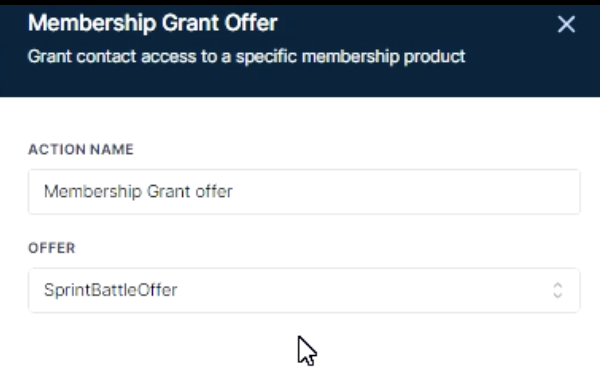Screen dimensions: 600x382
Task: Open the Offer dropdown showing SprintBattleOffer
Action: [304, 290]
